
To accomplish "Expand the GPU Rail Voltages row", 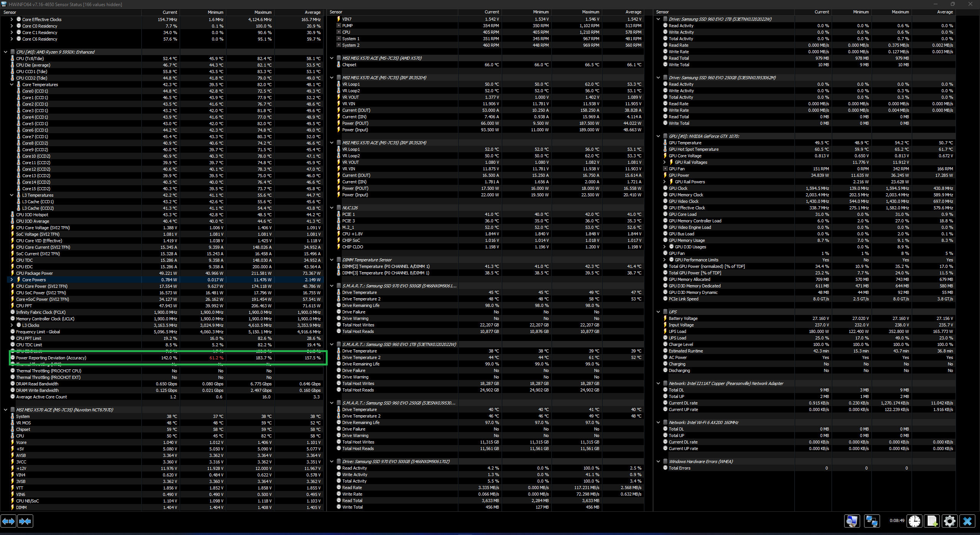I will pos(665,162).
